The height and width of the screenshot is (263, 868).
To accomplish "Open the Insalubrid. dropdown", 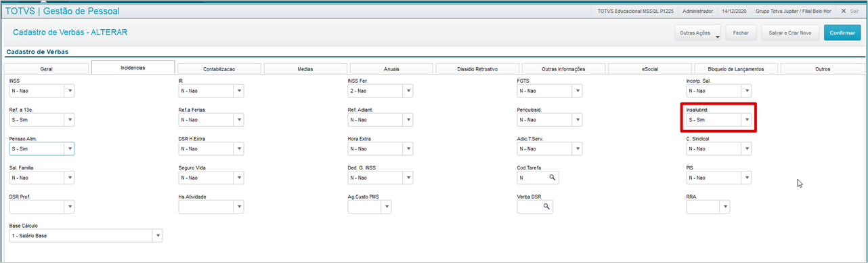I will 746,120.
